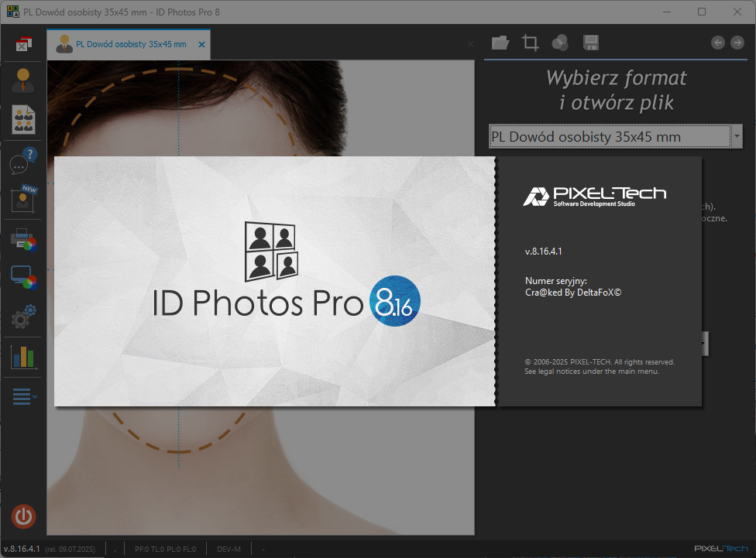The width and height of the screenshot is (756, 558).
Task: Open the NEW photo feature icon
Action: click(x=23, y=198)
